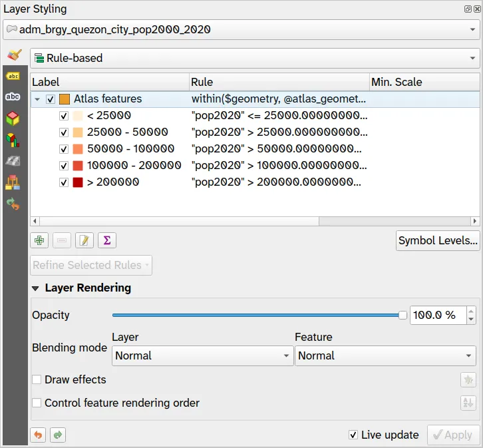This screenshot has height=448, width=483.
Task: Click the Symbol Levels button
Action: (437, 240)
